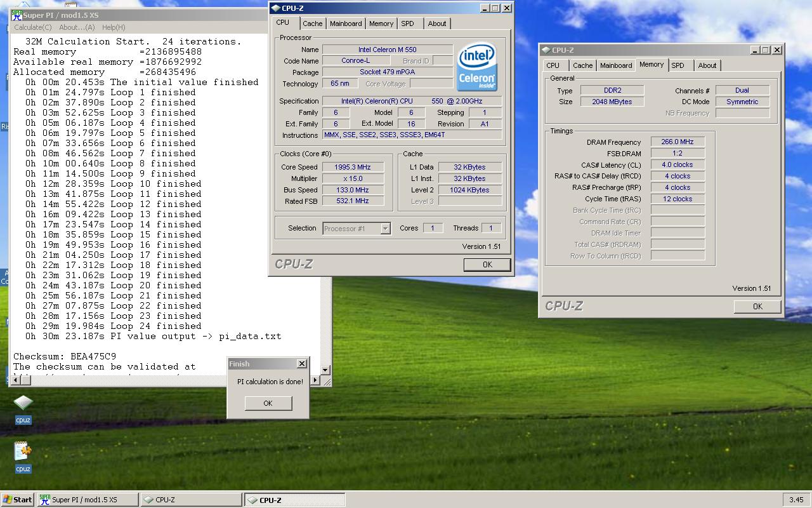This screenshot has width=812, height=508.
Task: Click the Checksum: BEA475C9 line
Action: tap(65, 356)
